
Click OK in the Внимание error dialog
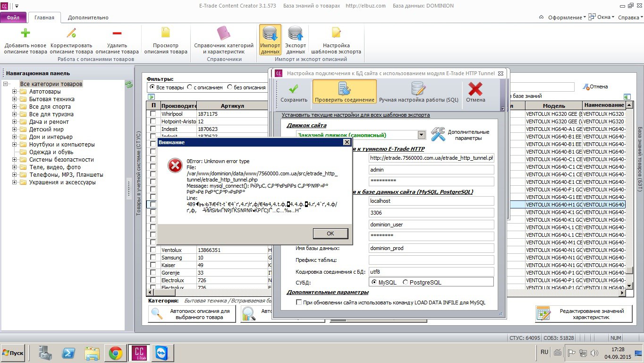click(330, 233)
